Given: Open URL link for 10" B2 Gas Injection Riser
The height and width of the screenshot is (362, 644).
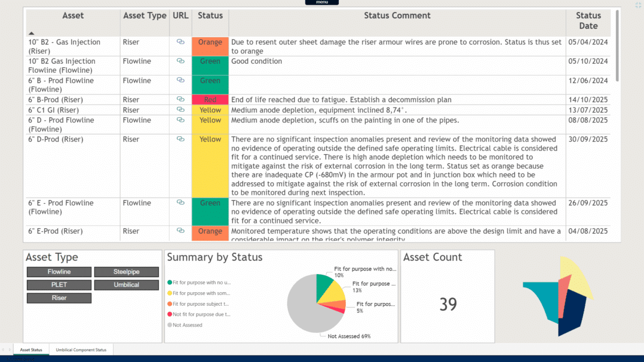Looking at the screenshot, I should 180,42.
